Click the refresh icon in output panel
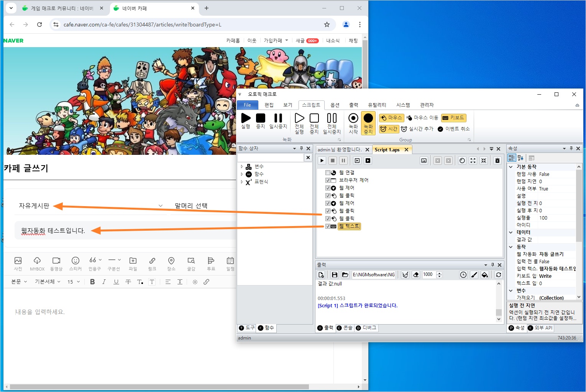The height and width of the screenshot is (392, 586). click(x=499, y=275)
